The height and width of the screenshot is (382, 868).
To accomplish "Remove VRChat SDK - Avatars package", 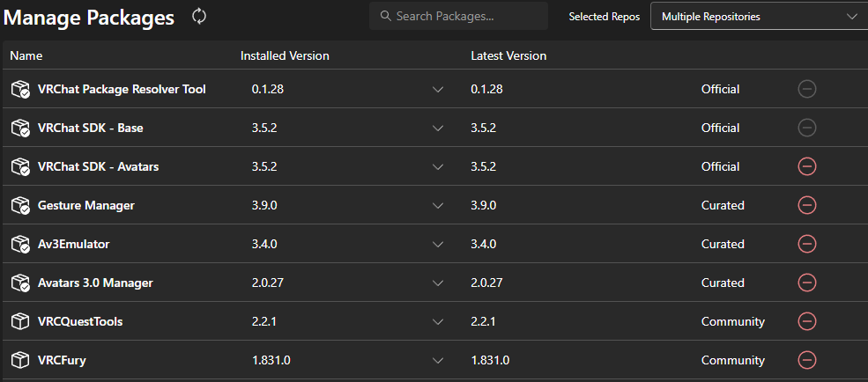I will pyautogui.click(x=806, y=166).
